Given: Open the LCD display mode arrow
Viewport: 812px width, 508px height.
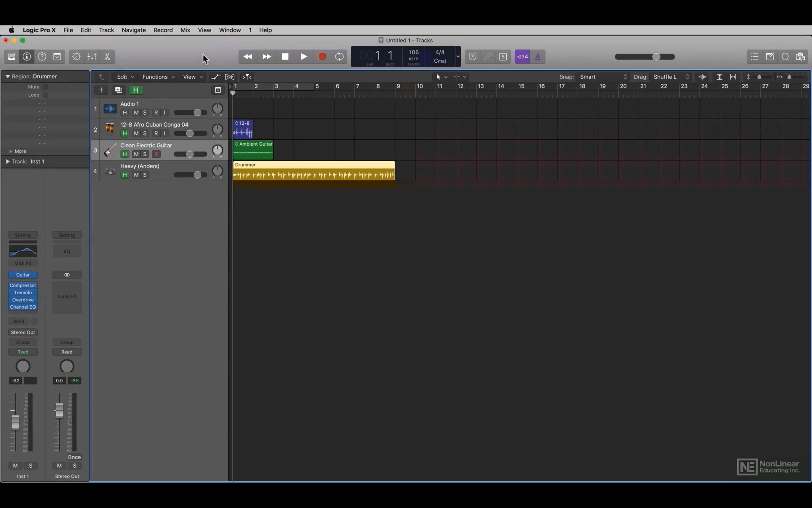Looking at the screenshot, I should tap(458, 57).
